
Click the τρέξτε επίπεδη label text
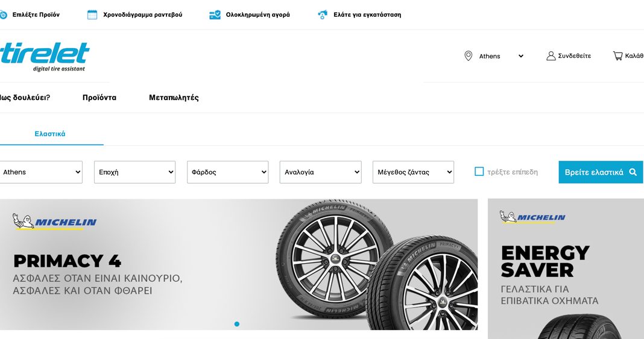point(512,172)
